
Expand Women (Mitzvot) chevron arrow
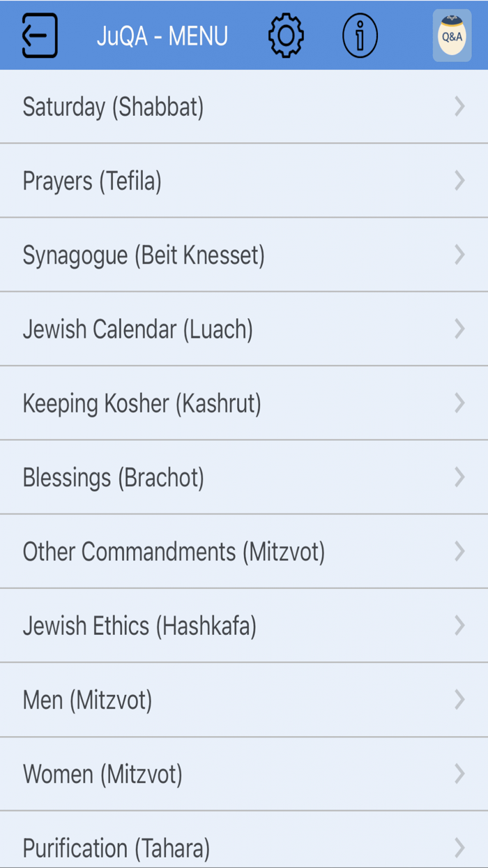(x=459, y=774)
